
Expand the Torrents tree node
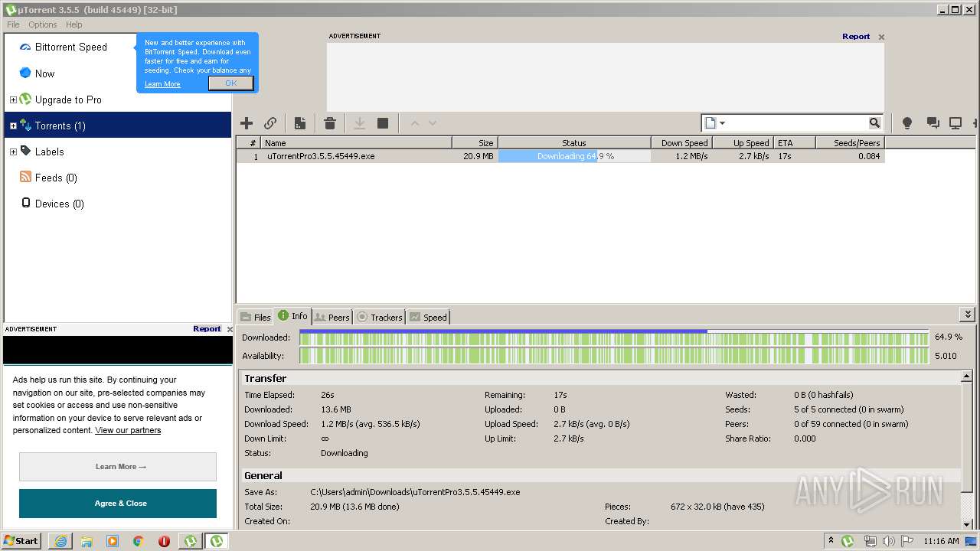point(13,126)
